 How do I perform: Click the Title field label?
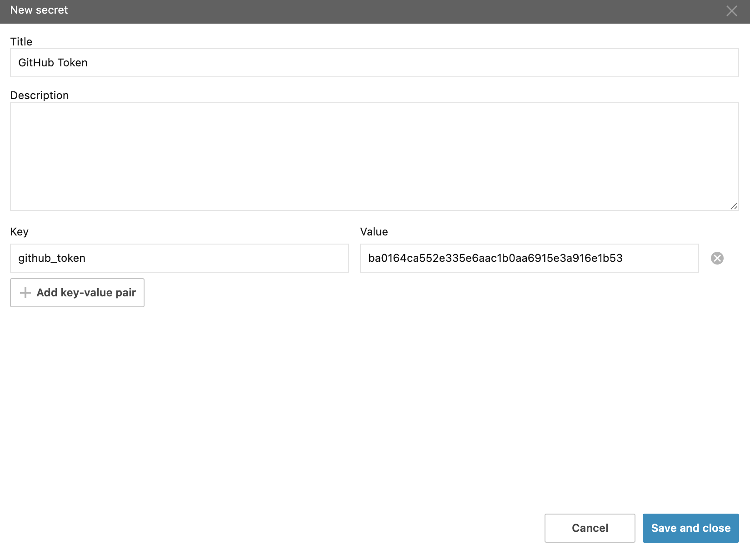[x=21, y=42]
